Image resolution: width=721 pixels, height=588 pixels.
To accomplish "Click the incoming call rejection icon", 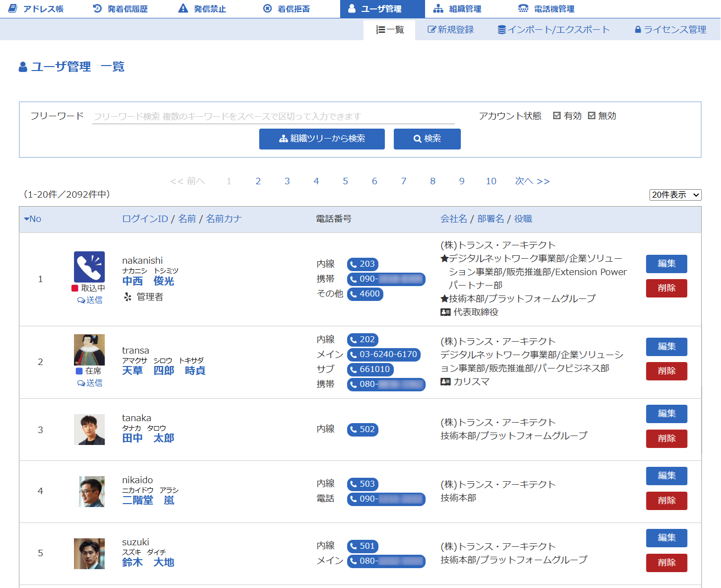I will pos(268,8).
